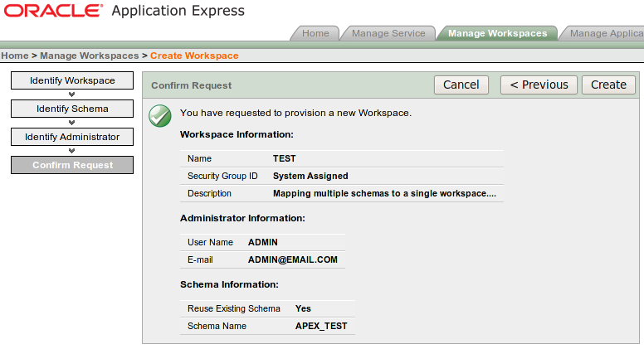Go to the Home breadcrumb link

[15, 56]
